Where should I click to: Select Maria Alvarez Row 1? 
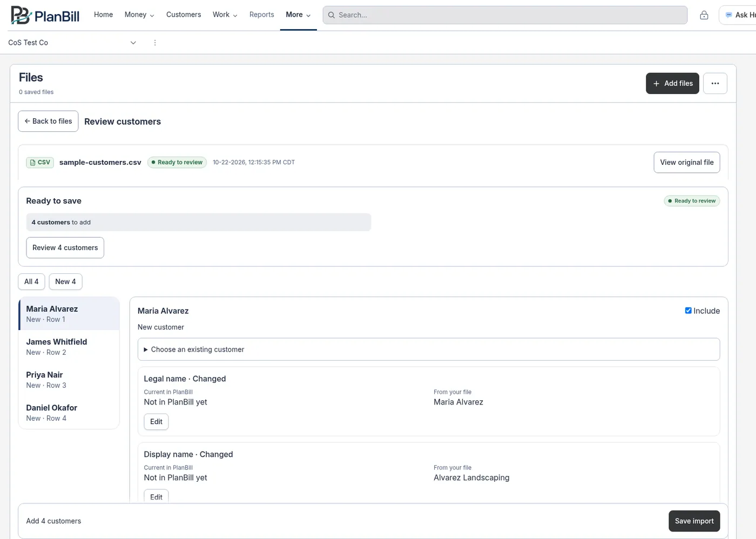69,314
